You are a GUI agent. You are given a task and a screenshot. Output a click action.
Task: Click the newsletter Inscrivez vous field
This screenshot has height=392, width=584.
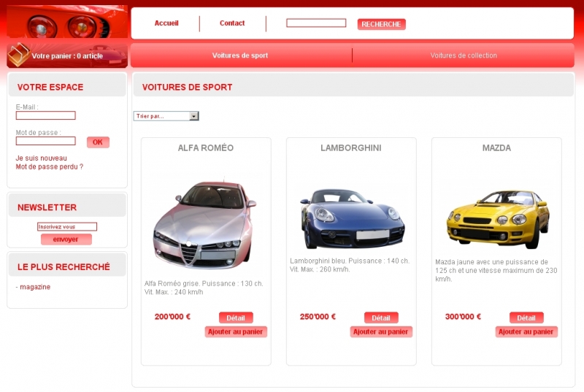pyautogui.click(x=67, y=227)
